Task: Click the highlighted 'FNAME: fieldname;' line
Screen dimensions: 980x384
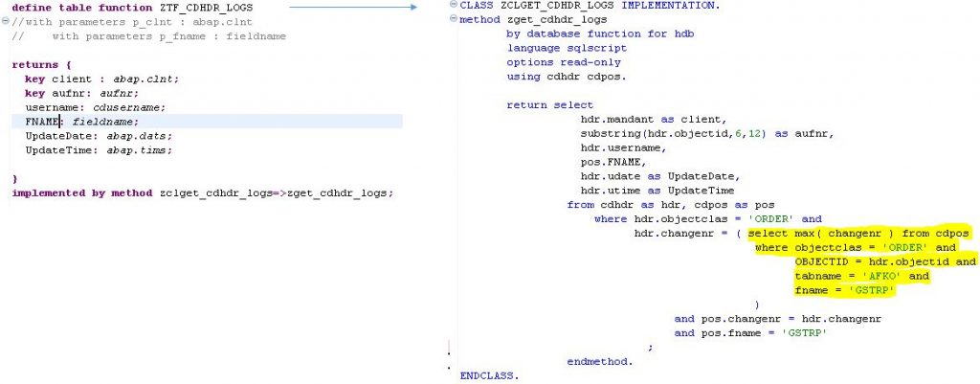Action: tap(207, 122)
